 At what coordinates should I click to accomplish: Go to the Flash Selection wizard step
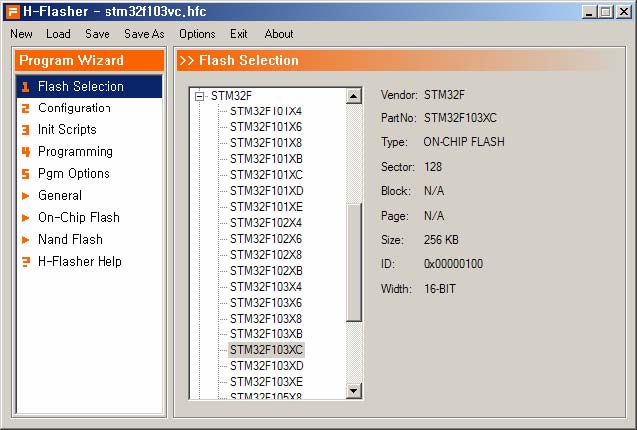click(x=89, y=87)
